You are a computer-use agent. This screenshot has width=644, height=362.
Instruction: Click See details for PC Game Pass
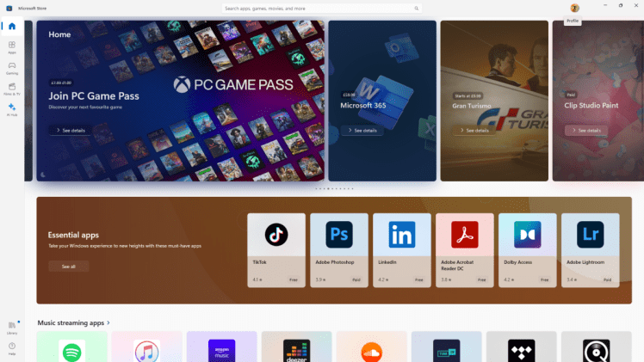(70, 131)
